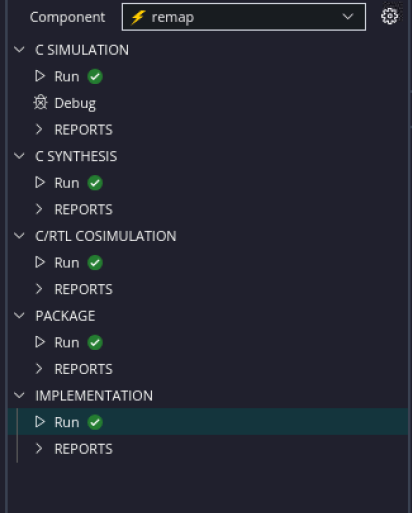The height and width of the screenshot is (513, 412).
Task: Select the Debug item under C Simulation
Action: (x=75, y=103)
